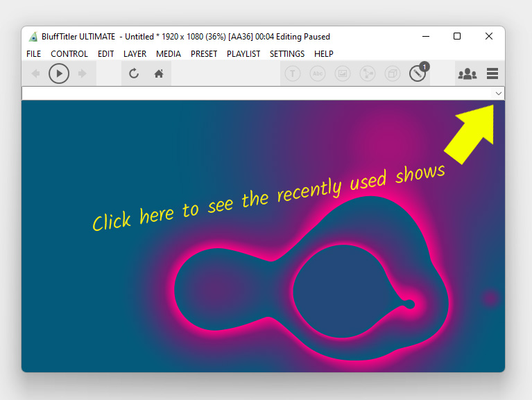Open the plugin icon with badge 1

418,73
